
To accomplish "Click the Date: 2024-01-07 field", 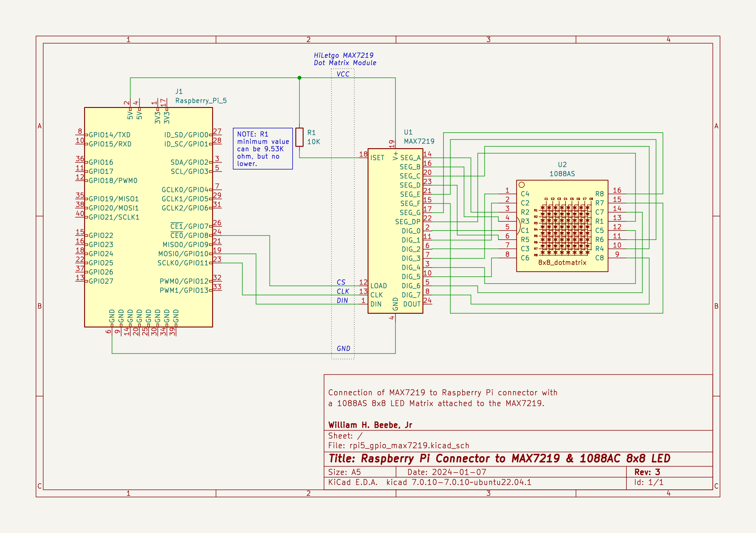I will [447, 472].
